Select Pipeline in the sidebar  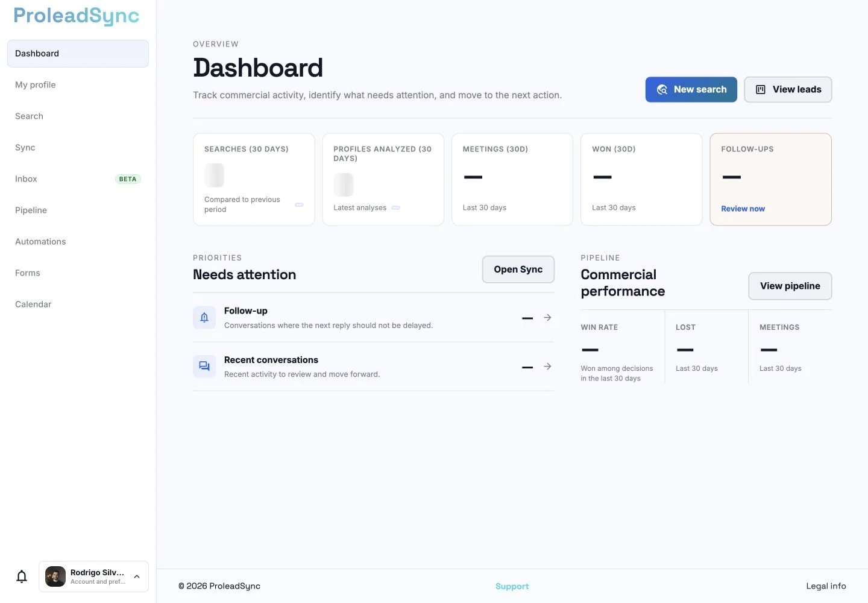pyautogui.click(x=78, y=210)
